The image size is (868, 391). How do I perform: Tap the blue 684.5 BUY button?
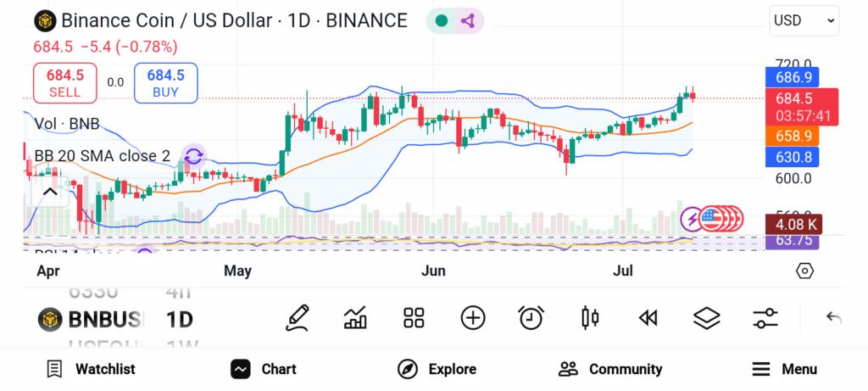165,83
